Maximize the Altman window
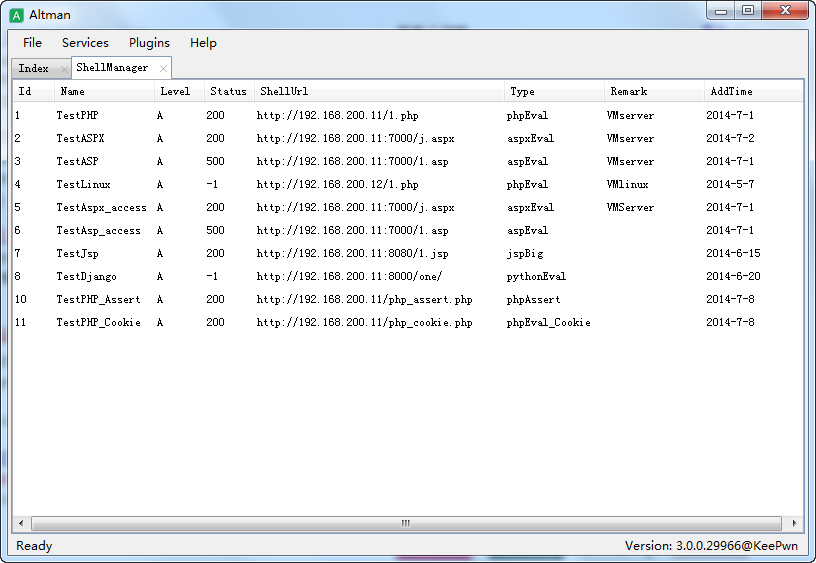 pyautogui.click(x=748, y=11)
